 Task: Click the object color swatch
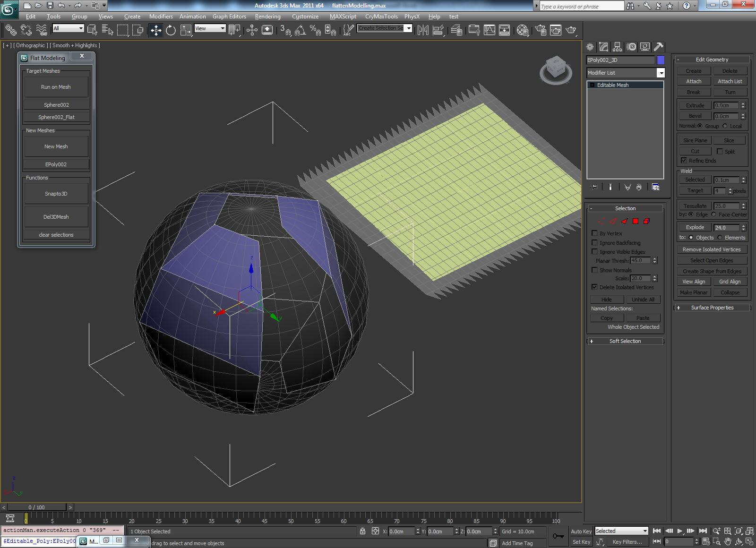[x=661, y=60]
